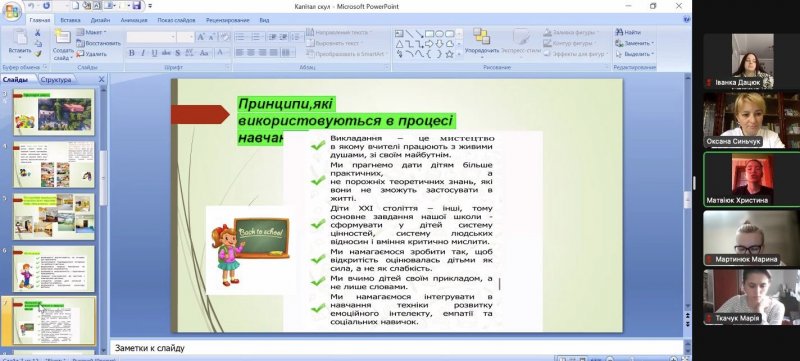
Task: Open the Вставка ribbon tab
Action: pos(70,20)
